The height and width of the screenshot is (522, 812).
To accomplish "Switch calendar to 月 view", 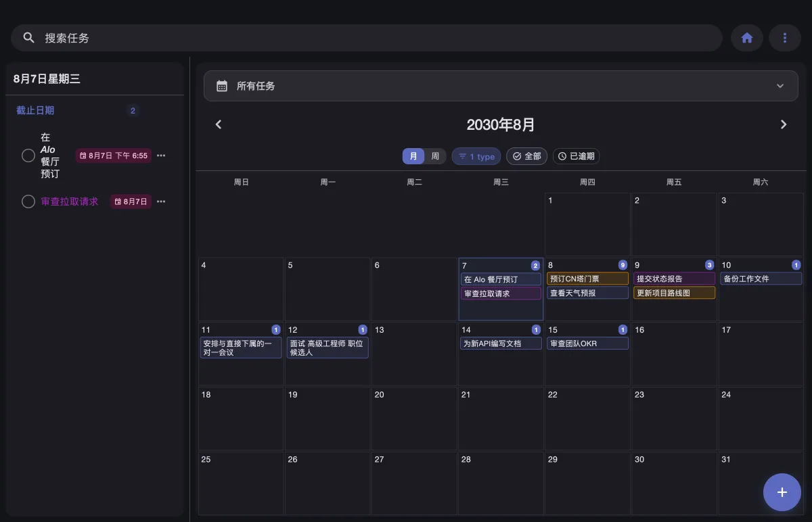I will 413,156.
